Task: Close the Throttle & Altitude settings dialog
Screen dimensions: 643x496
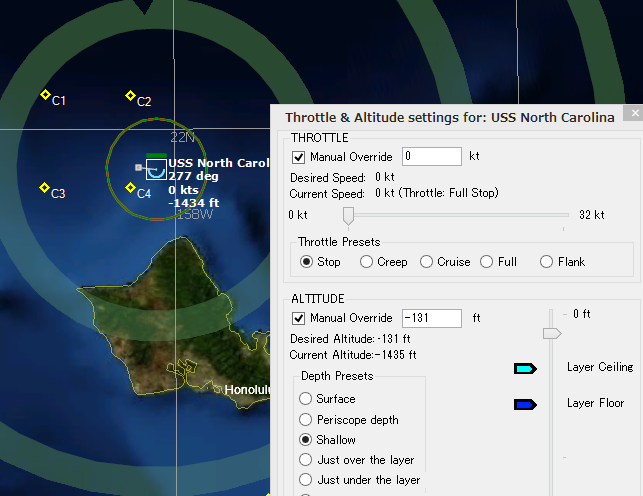Action: [x=634, y=113]
